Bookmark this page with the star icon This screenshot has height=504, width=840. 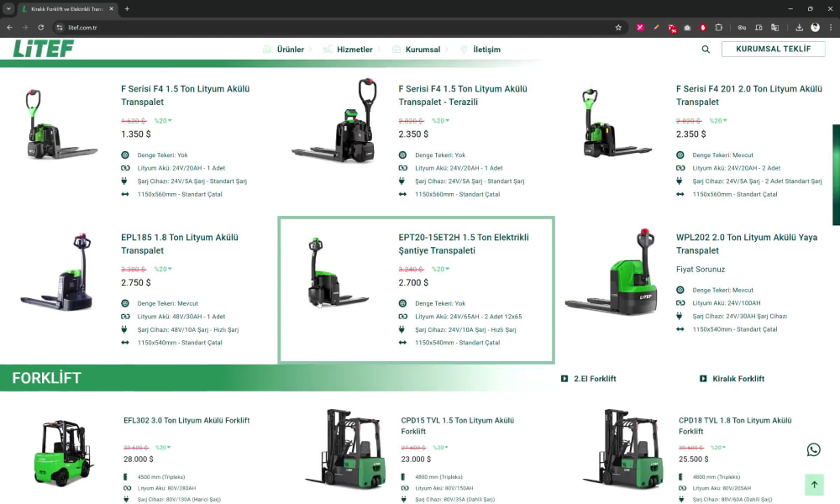click(618, 28)
